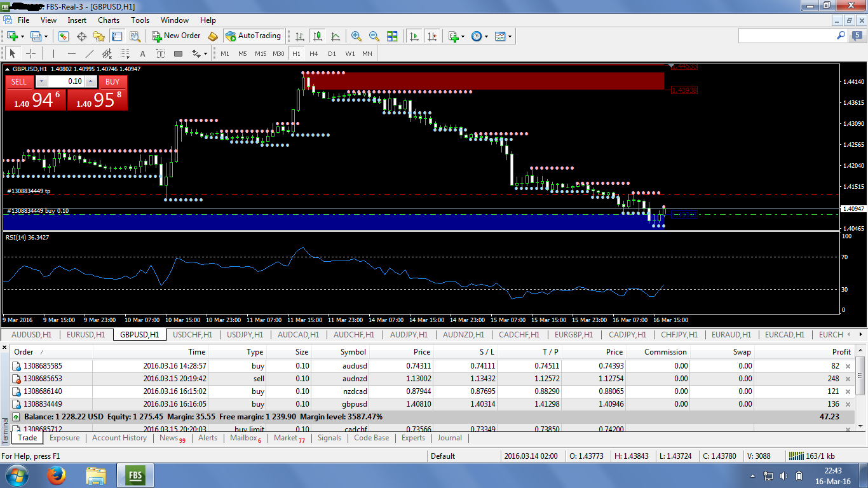This screenshot has height=488, width=868.
Task: Close the gbpusd order 1308834449 with X
Action: coord(847,404)
